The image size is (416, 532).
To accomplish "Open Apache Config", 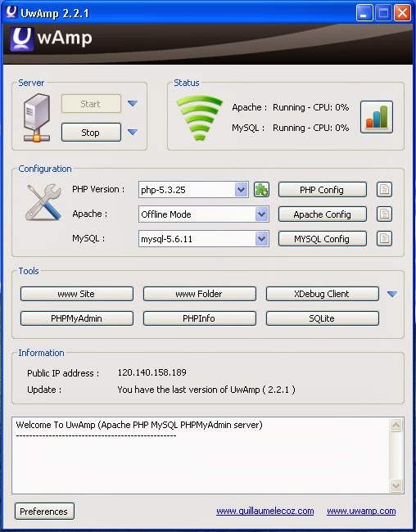I will [323, 214].
